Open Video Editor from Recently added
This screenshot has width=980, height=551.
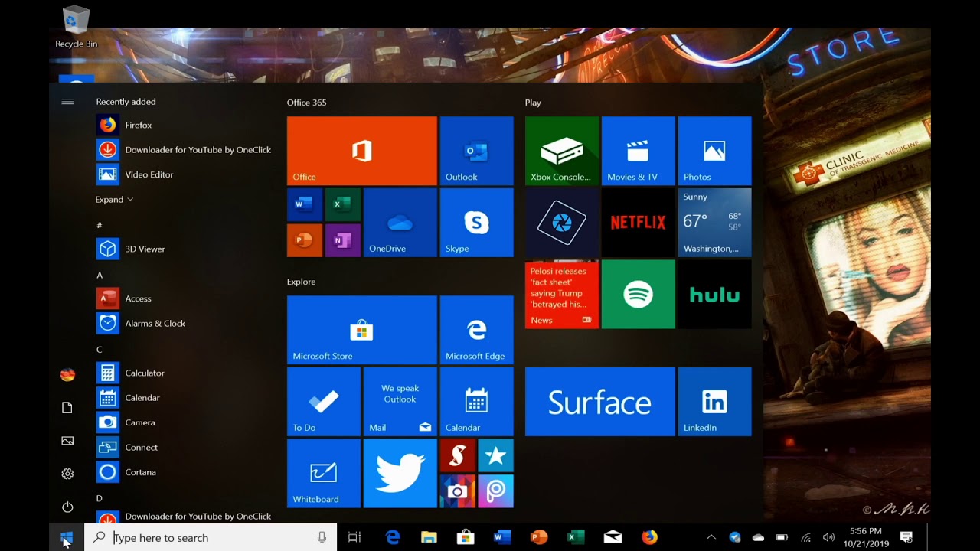[x=184, y=174]
